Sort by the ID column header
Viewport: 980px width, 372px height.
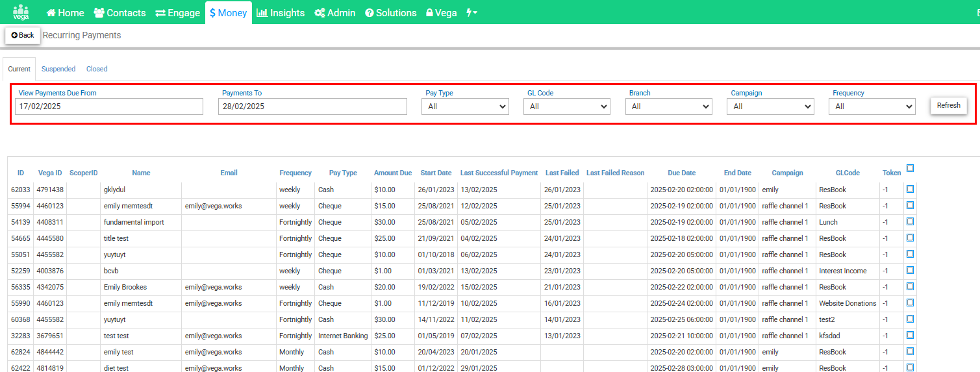21,173
